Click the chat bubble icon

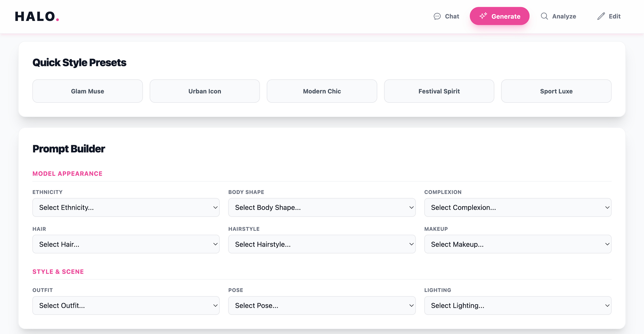tap(437, 16)
